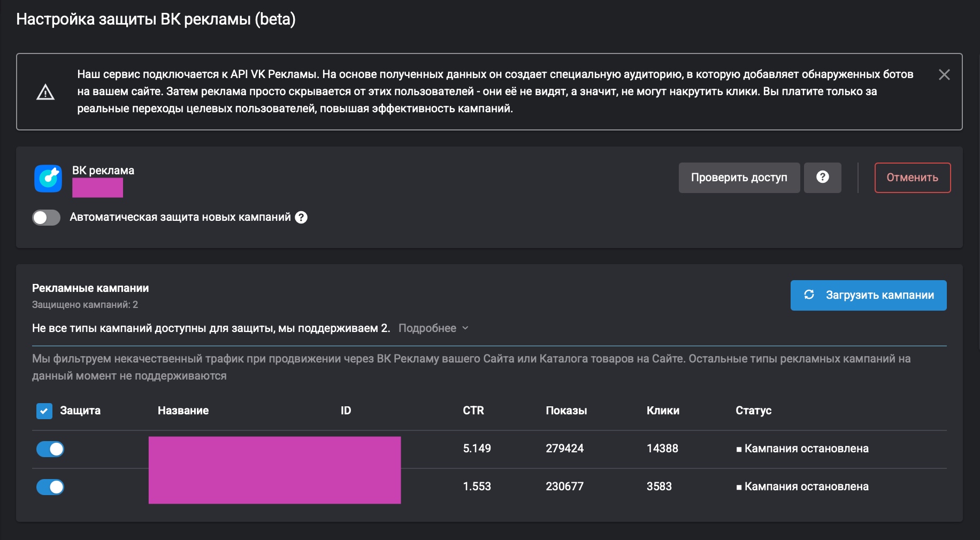Click the ID column header
980x540 pixels.
[346, 411]
